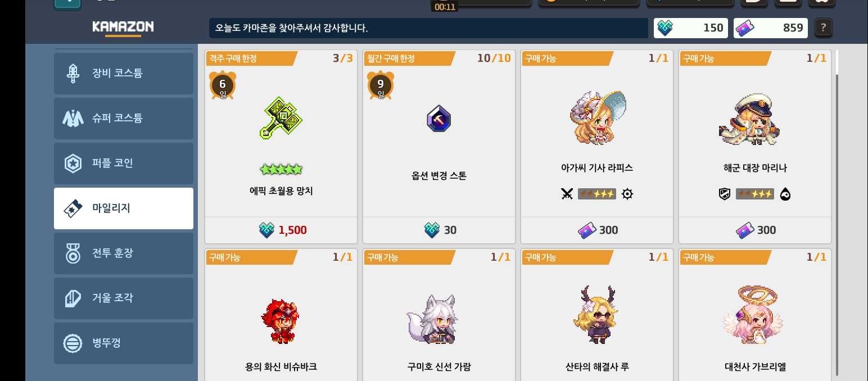
Task: Select the 퍼플 코인 shop tab
Action: click(x=124, y=163)
